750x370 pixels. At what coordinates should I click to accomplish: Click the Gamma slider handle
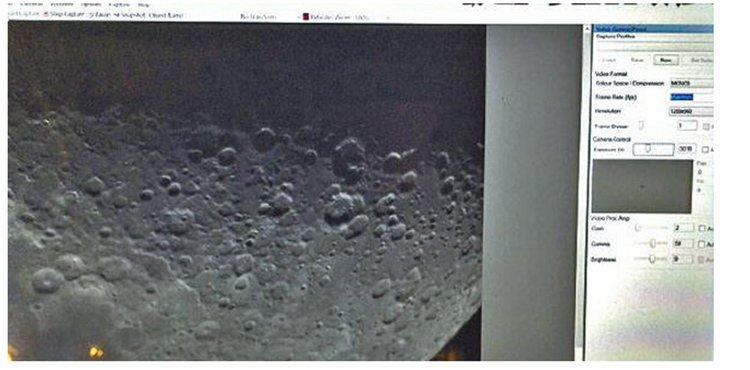652,244
